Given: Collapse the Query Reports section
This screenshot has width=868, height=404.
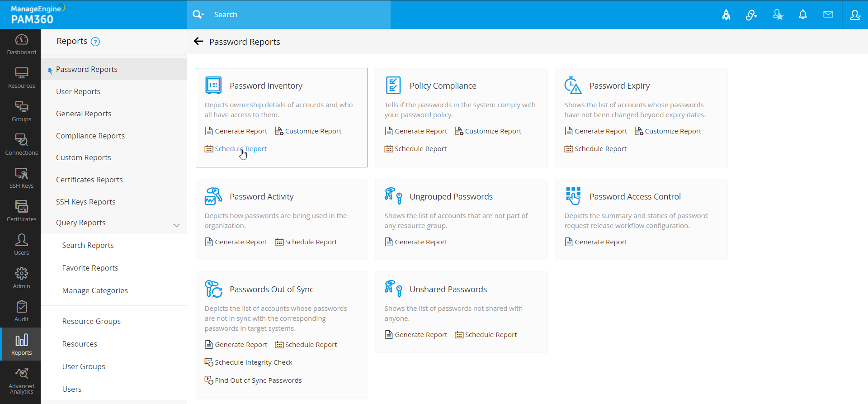Looking at the screenshot, I should [176, 225].
